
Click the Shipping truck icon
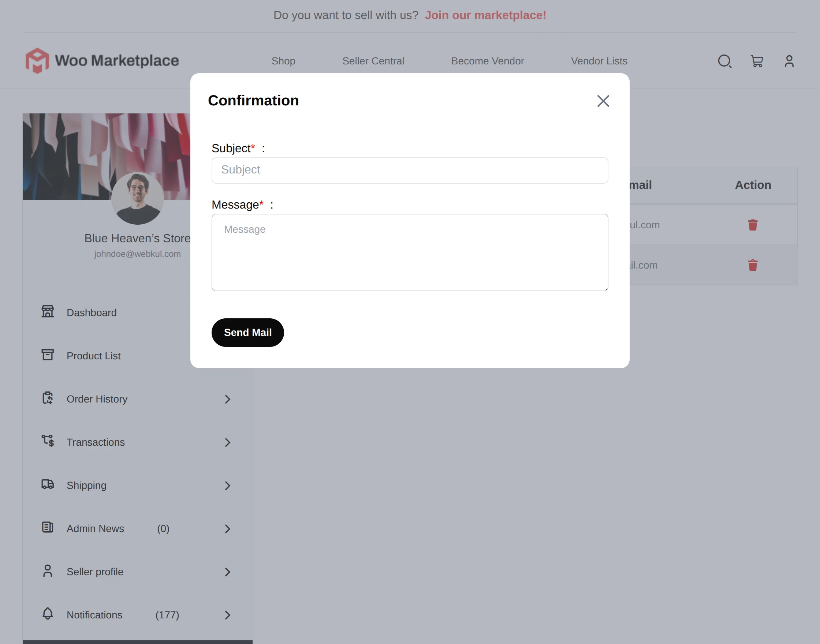click(48, 485)
